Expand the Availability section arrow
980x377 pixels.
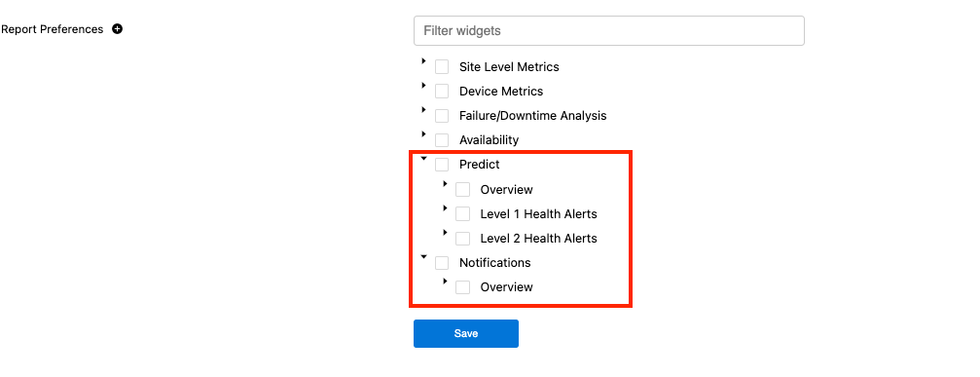click(423, 133)
